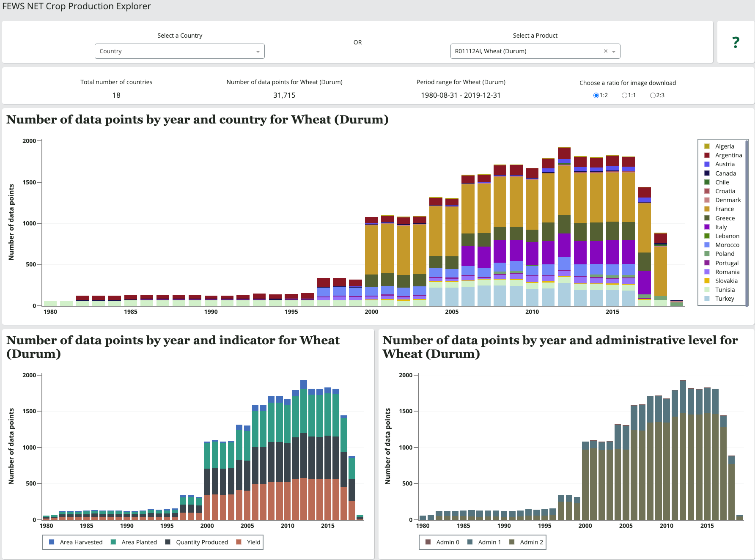
Task: Open the Select a Country dropdown
Action: pos(179,51)
